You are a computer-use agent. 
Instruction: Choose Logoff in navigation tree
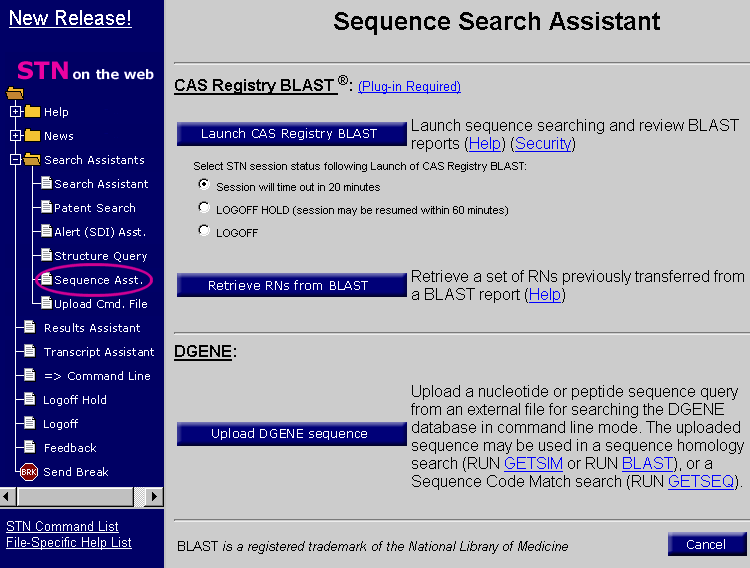tap(60, 423)
